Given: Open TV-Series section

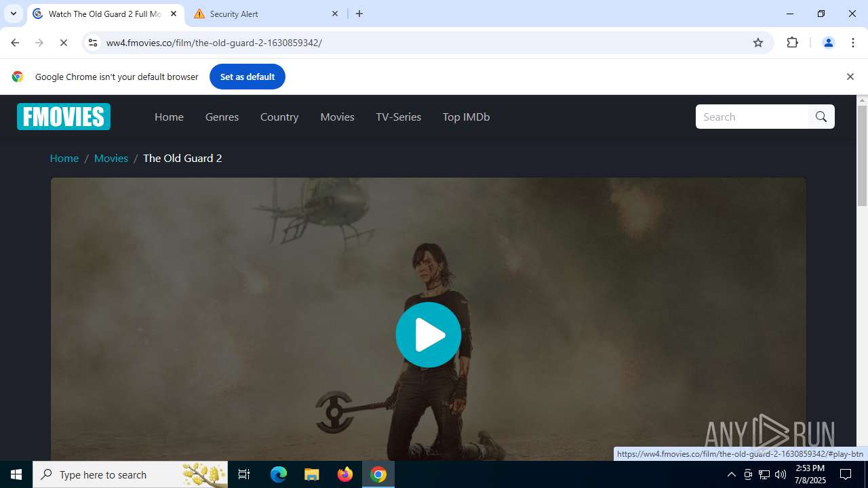Looking at the screenshot, I should (399, 117).
